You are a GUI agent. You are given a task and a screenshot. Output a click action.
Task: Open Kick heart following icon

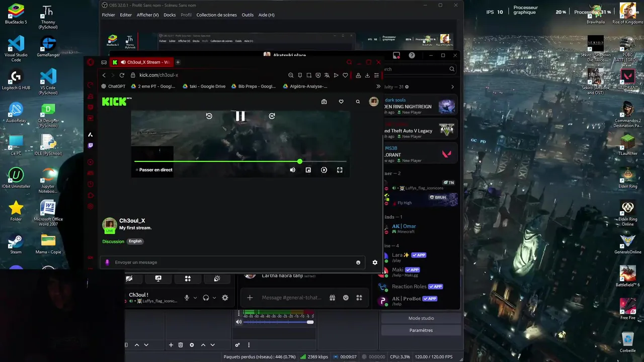pyautogui.click(x=341, y=102)
